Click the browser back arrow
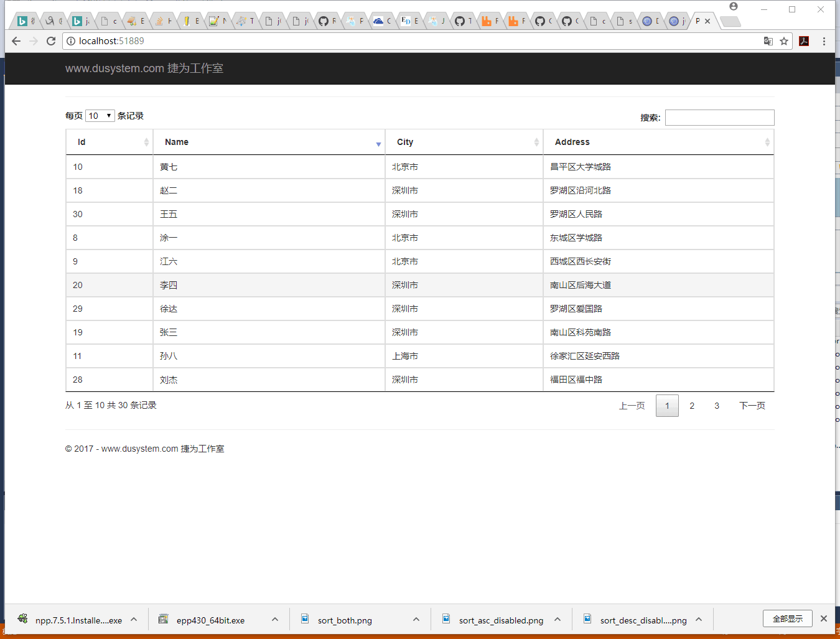 coord(16,41)
